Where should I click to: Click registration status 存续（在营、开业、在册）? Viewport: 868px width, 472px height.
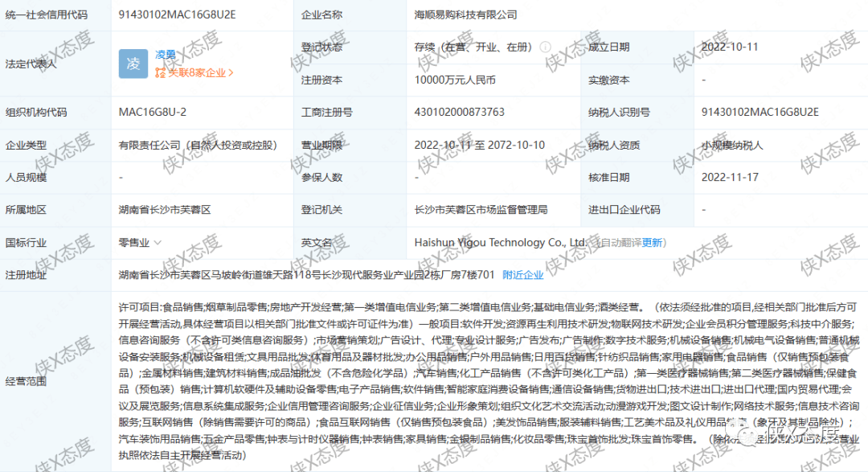tap(473, 47)
